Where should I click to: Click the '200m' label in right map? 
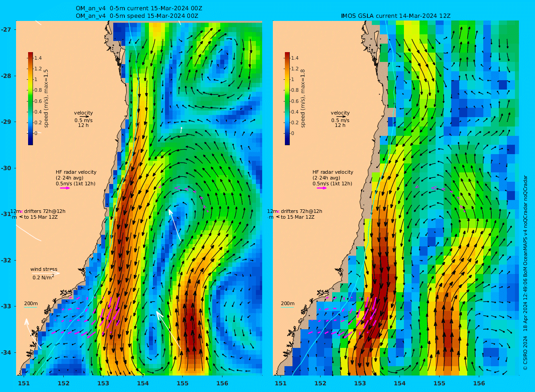(x=288, y=303)
